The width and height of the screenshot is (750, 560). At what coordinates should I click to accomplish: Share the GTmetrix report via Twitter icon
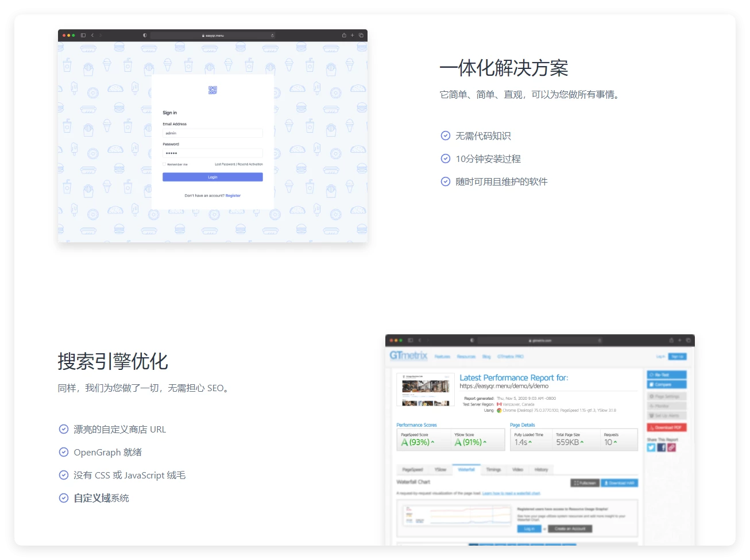pos(651,447)
